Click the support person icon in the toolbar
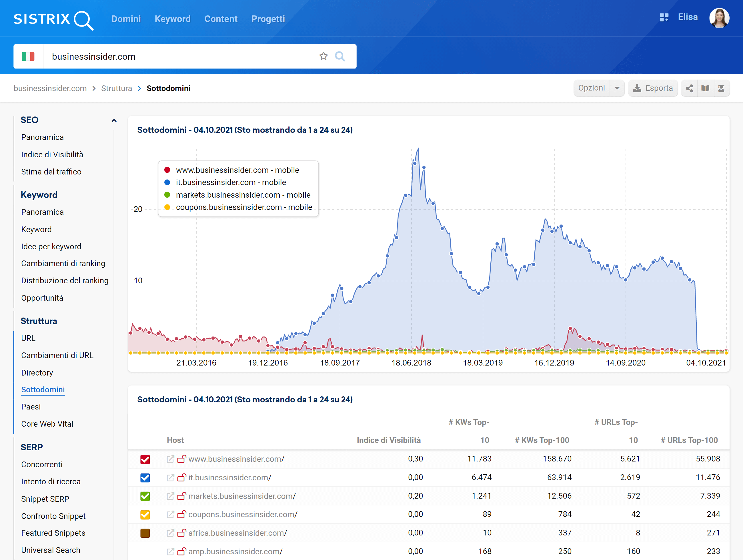This screenshot has height=560, width=743. click(x=721, y=88)
